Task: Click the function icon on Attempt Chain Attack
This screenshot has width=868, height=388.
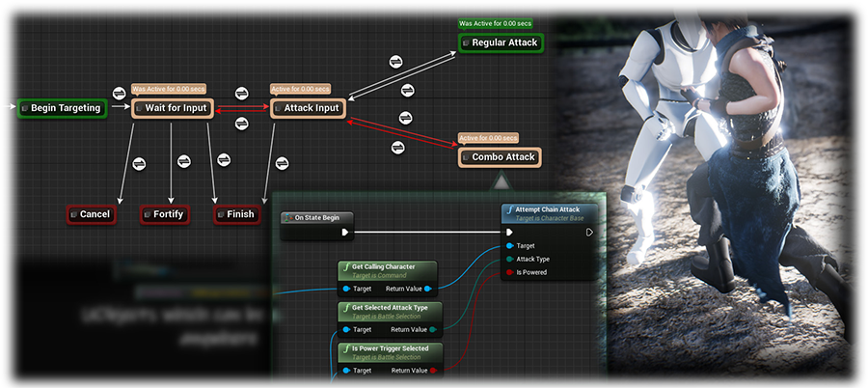Action: (x=510, y=210)
